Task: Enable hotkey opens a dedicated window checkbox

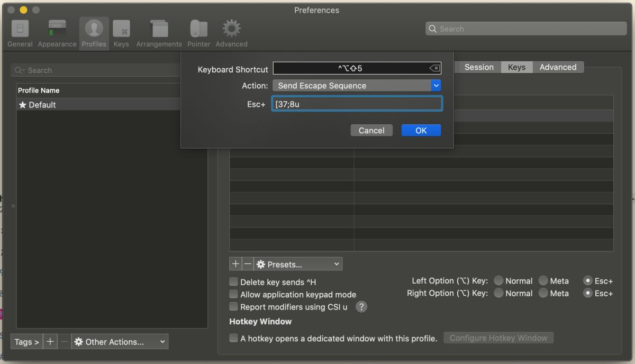Action: tap(233, 338)
